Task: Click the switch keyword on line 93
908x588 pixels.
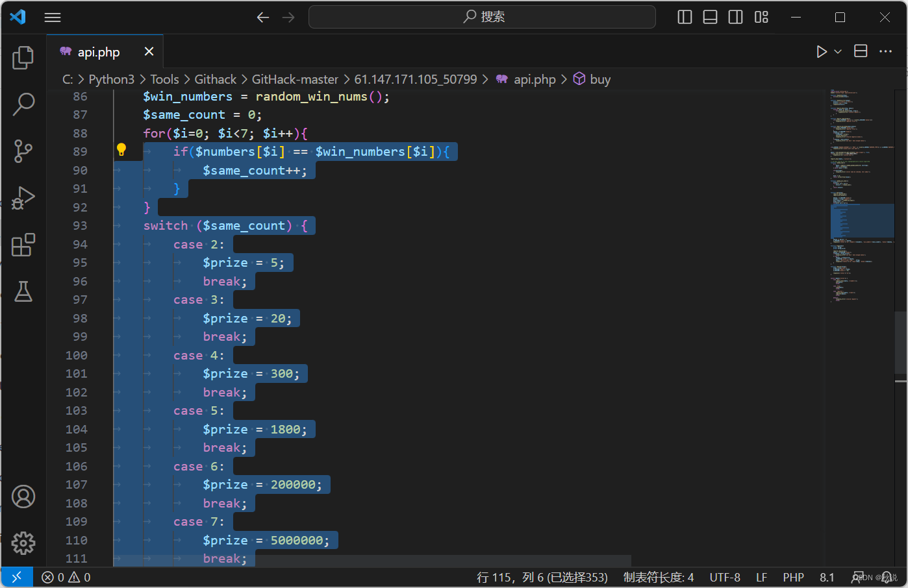Action: [x=166, y=225]
